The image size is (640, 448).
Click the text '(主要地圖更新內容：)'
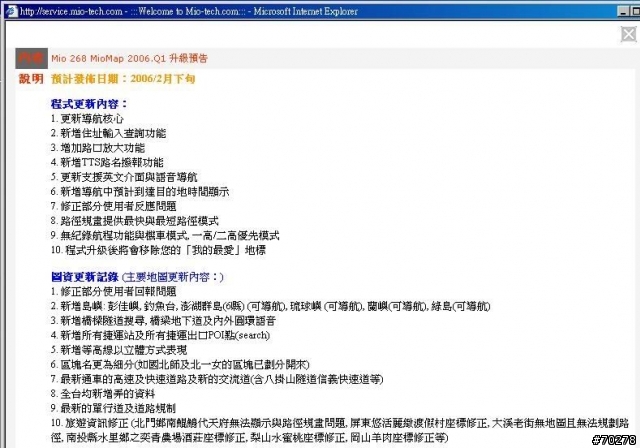click(173, 277)
